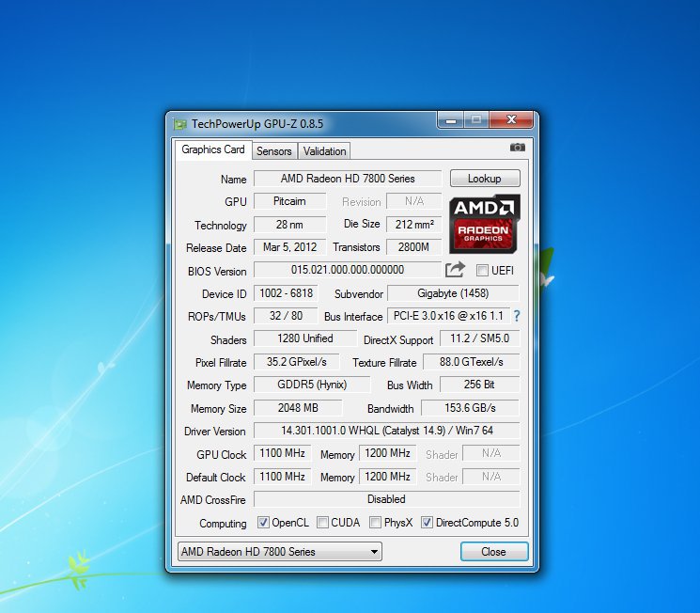Click the GPU Clock value 1100 MHz
This screenshot has width=700, height=613.
282,453
